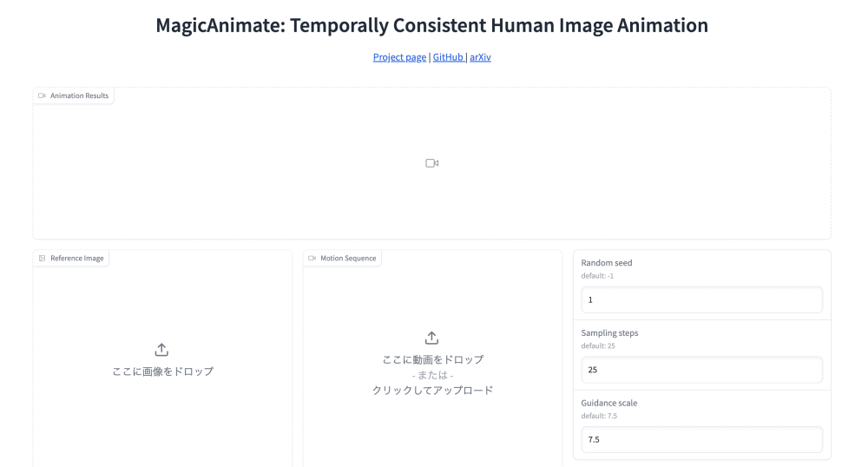Image resolution: width=868 pixels, height=467 pixels.
Task: Click the Motion Sequence label video icon
Action: pos(312,259)
